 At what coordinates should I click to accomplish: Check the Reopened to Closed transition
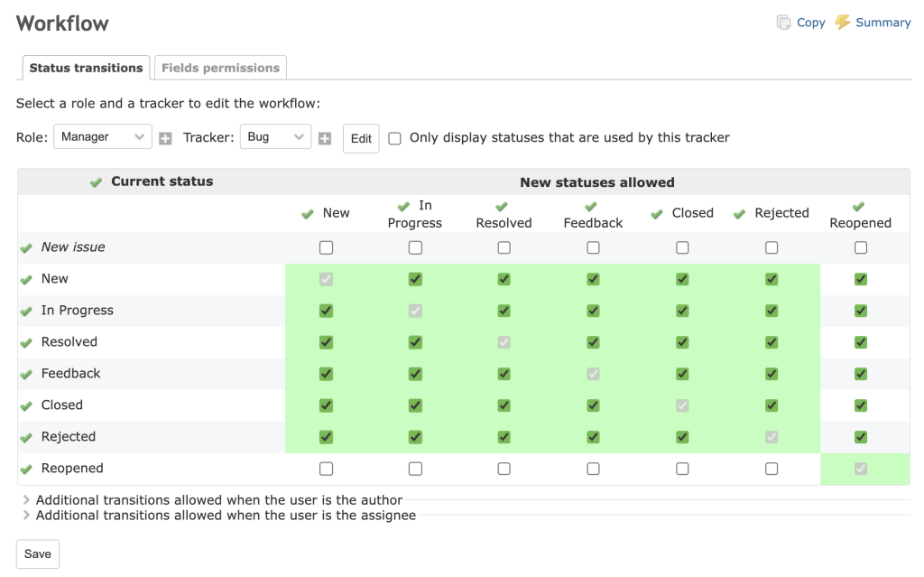[681, 468]
